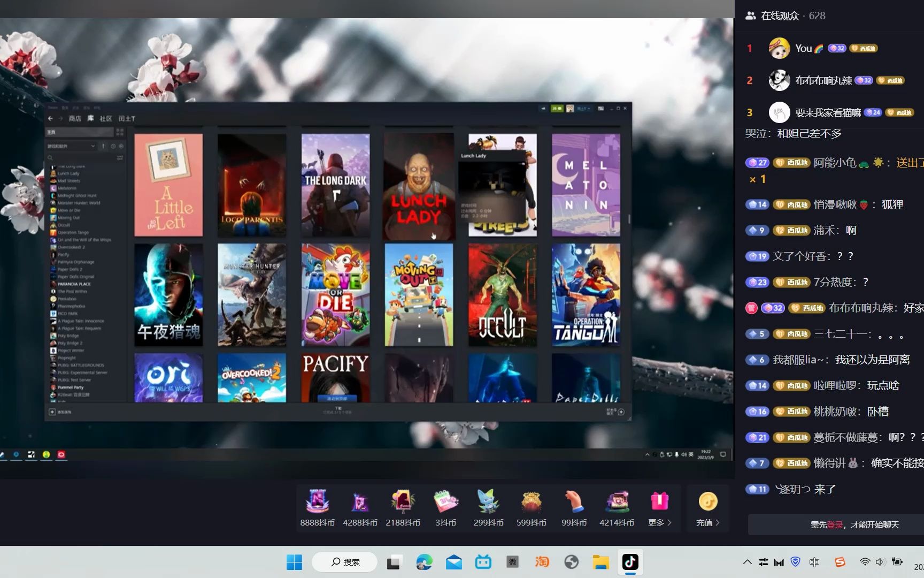
Task: Open the 午夜猎魂 game cover
Action: pos(168,295)
